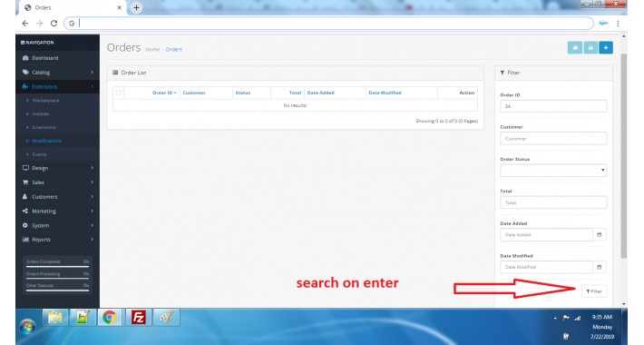This screenshot has height=345, width=644.
Task: Click the Home breadcrumb link
Action: 152,49
